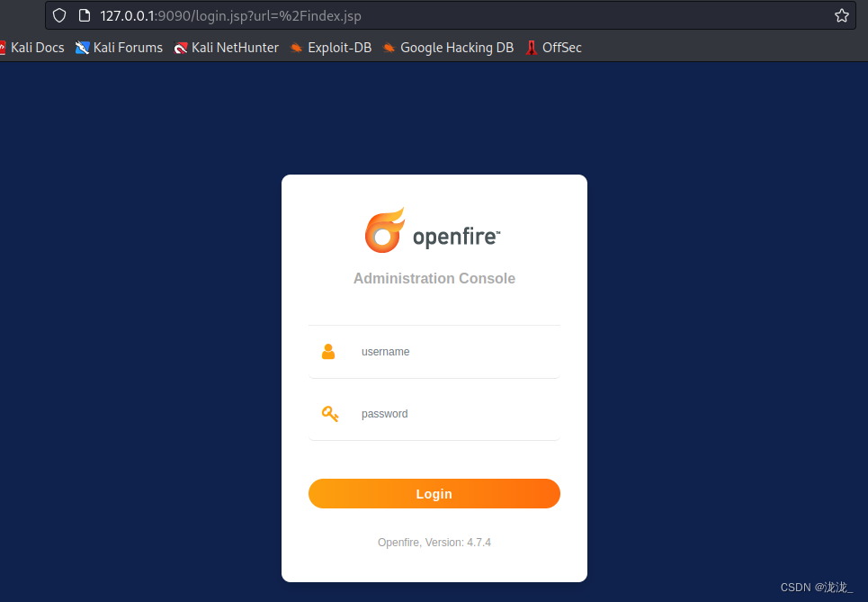Viewport: 868px width, 602px height.
Task: Open the OffSec bookmark
Action: pos(553,48)
